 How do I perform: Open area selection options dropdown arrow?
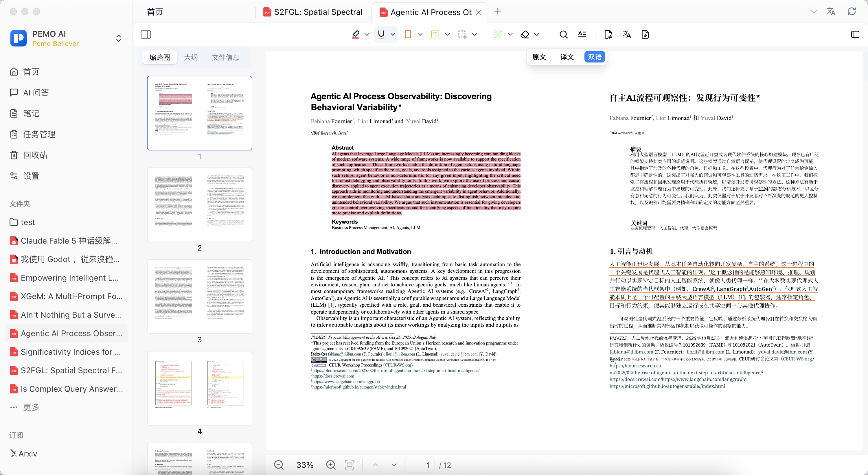[475, 34]
